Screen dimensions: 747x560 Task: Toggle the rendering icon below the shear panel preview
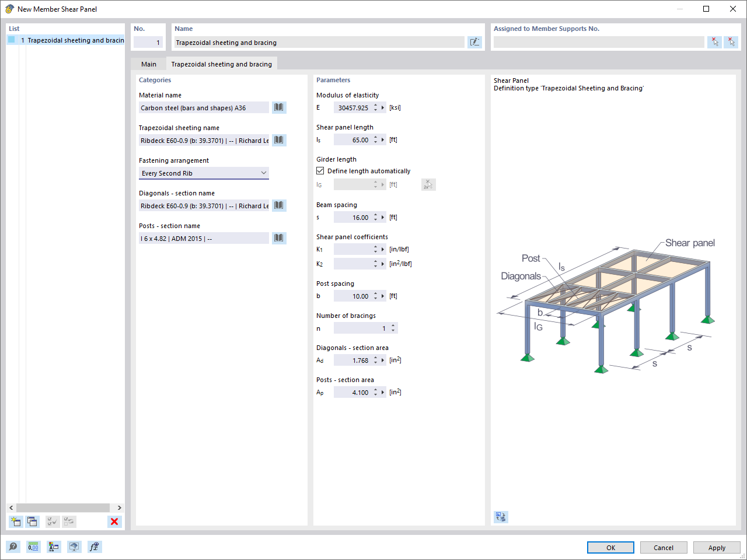click(x=500, y=517)
